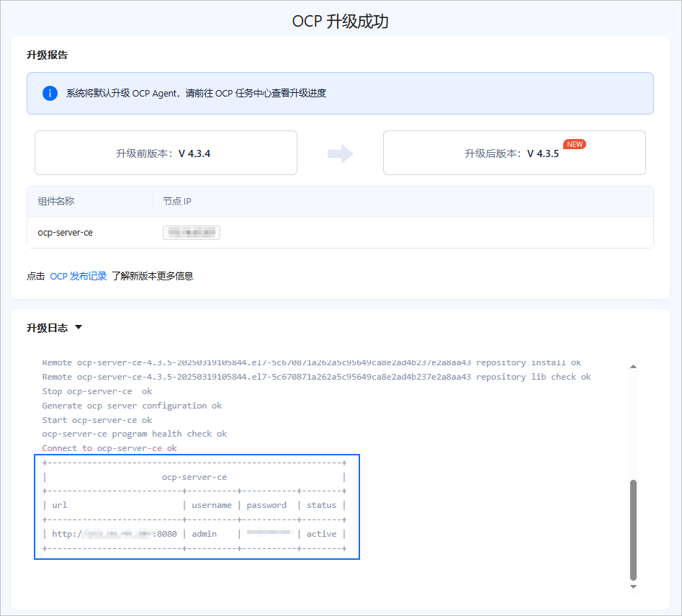Click the 升级报告 section heading
The width and height of the screenshot is (682, 616).
click(47, 55)
